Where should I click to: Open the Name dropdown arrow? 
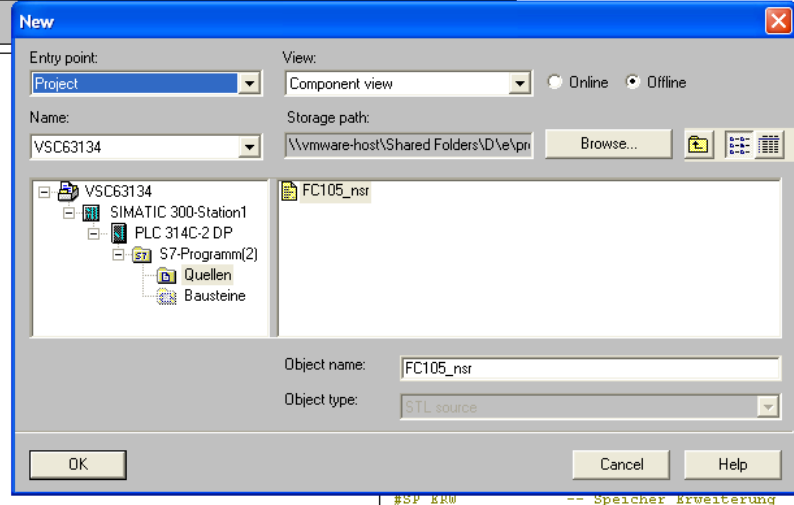(x=250, y=149)
